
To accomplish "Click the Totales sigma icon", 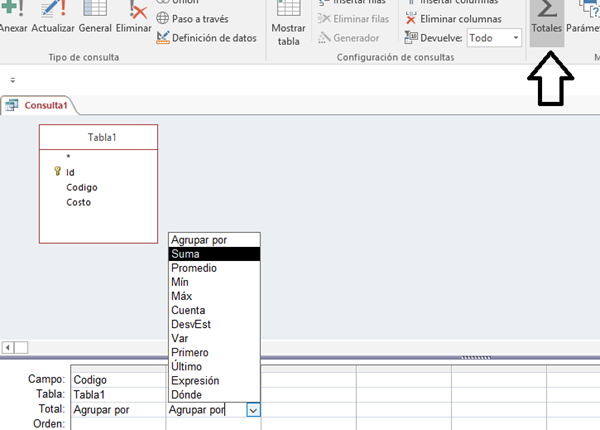I will click(x=546, y=12).
